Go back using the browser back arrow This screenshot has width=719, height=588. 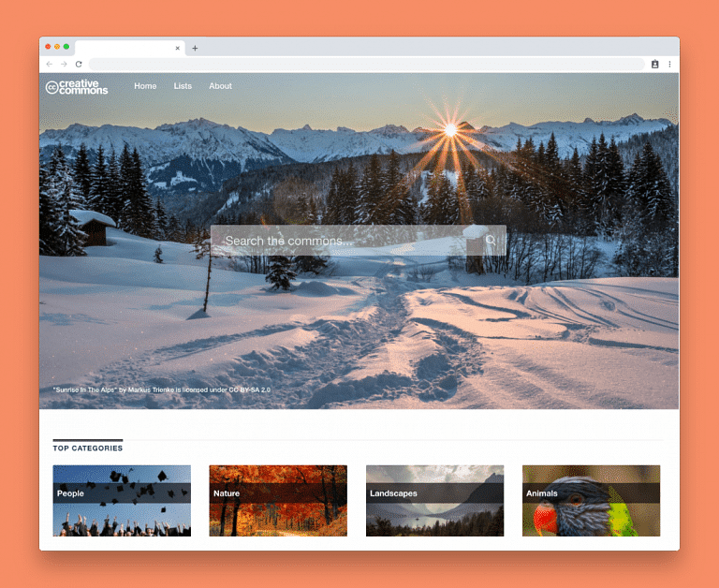tap(50, 64)
